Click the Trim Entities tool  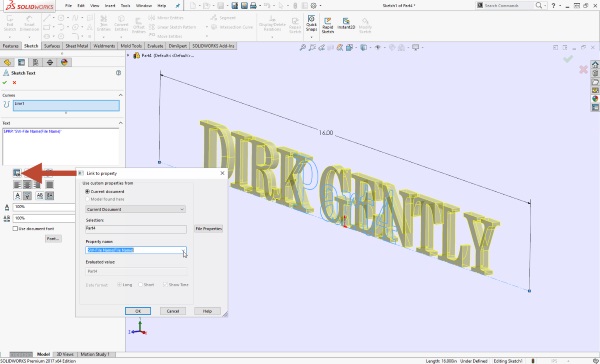click(x=104, y=24)
